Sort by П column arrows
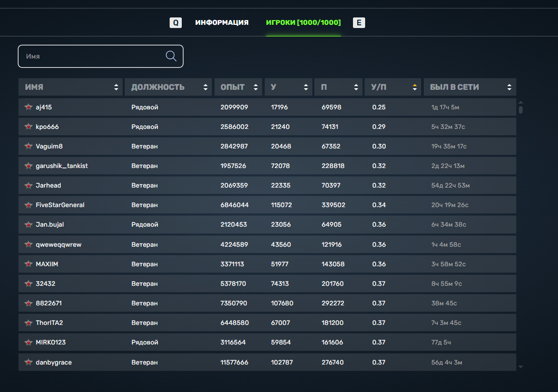This screenshot has height=392, width=558. (356, 87)
